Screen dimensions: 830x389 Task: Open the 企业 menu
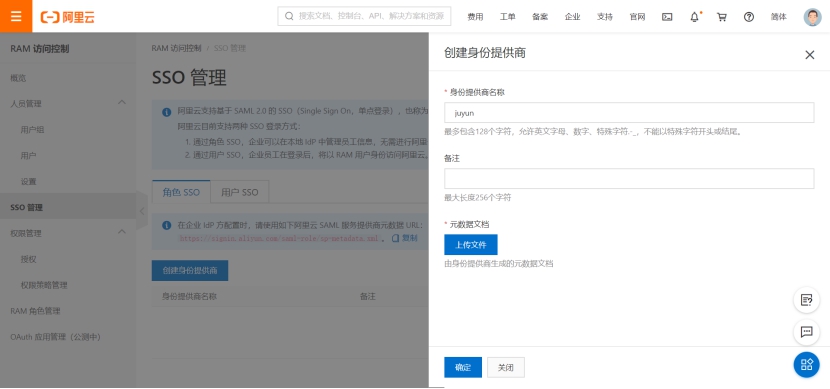[x=572, y=16]
